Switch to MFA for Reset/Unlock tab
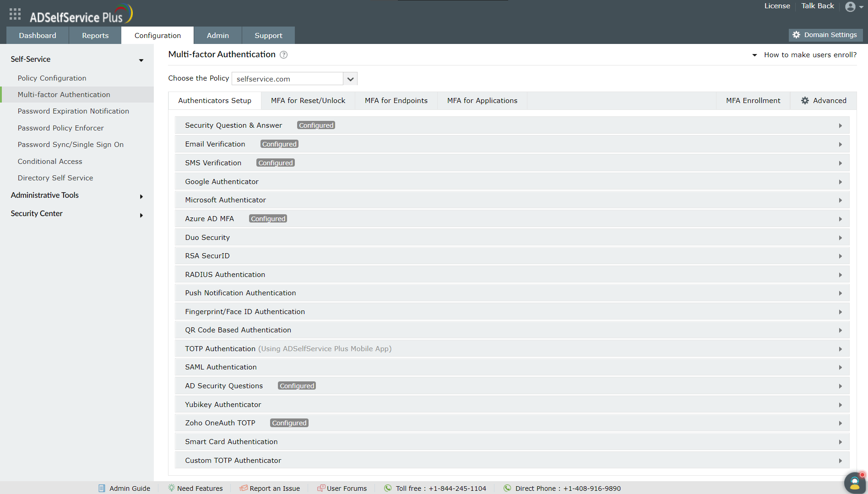This screenshot has width=868, height=494. (308, 101)
